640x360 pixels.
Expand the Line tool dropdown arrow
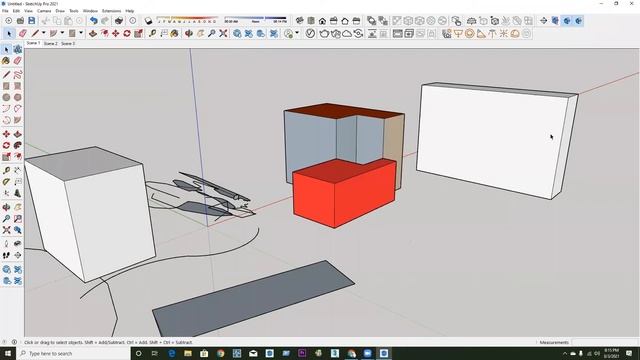[43, 33]
